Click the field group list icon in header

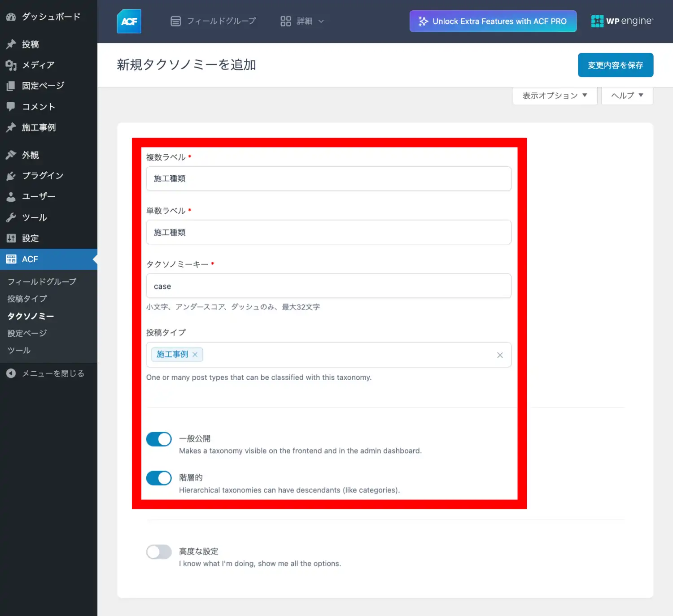pyautogui.click(x=176, y=21)
